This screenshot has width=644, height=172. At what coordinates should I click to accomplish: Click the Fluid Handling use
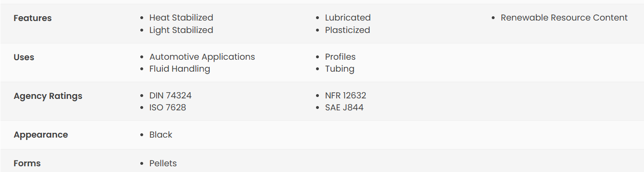pos(180,69)
